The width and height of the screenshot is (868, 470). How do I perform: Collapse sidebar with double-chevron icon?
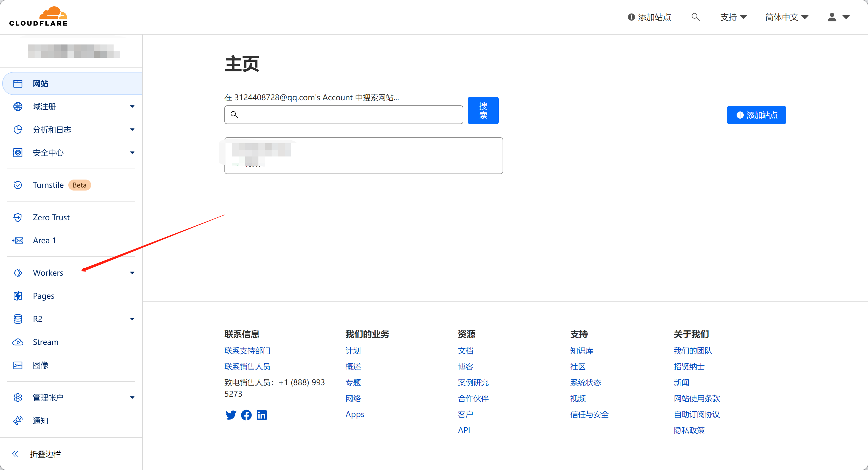[15, 454]
